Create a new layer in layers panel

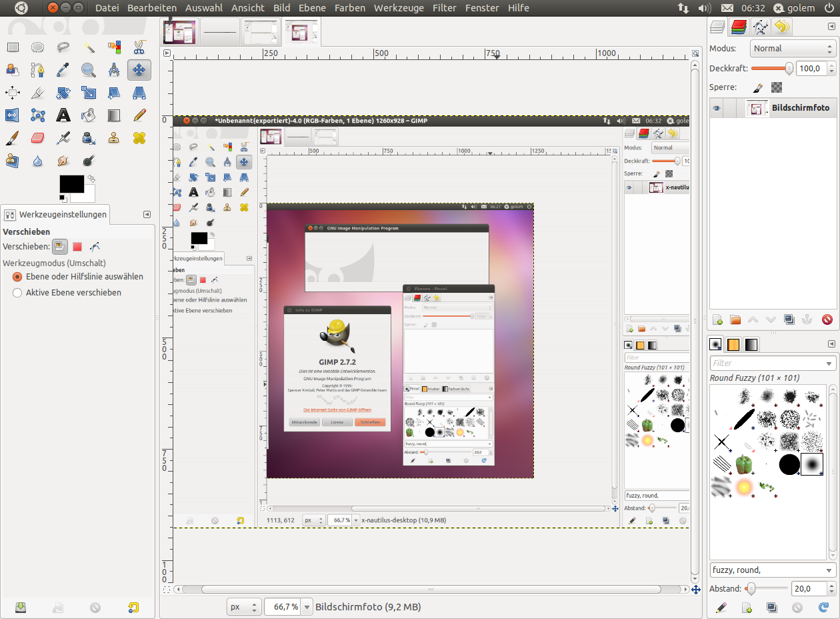point(717,320)
